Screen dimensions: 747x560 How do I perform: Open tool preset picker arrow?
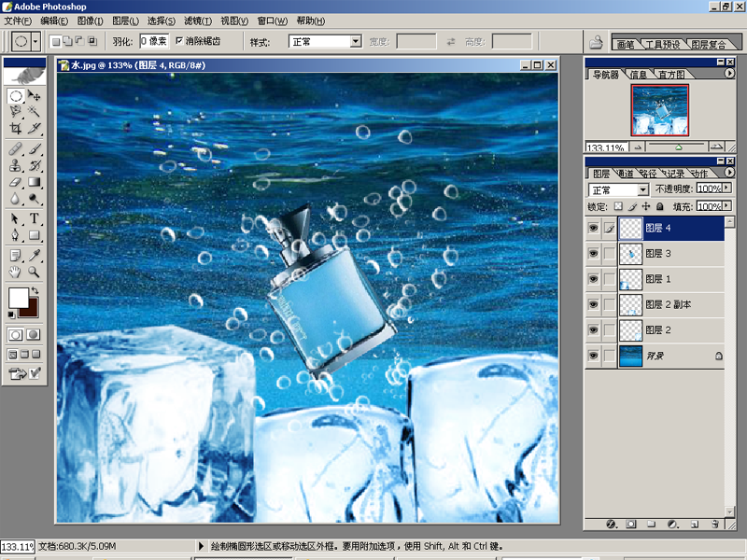[x=35, y=41]
